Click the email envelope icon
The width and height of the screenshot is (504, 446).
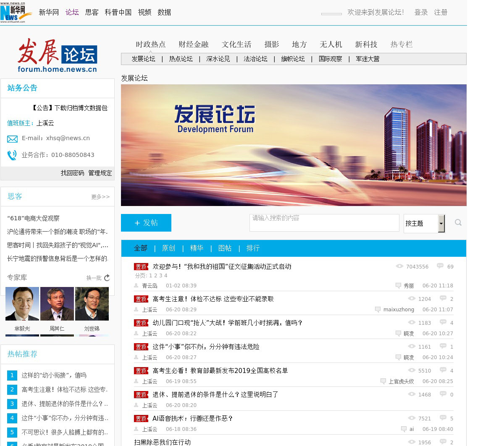(12, 139)
